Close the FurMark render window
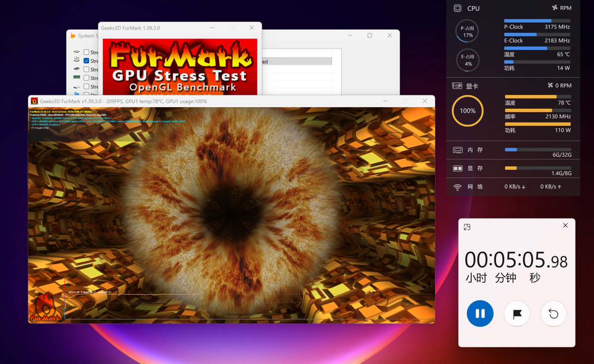 click(x=425, y=101)
